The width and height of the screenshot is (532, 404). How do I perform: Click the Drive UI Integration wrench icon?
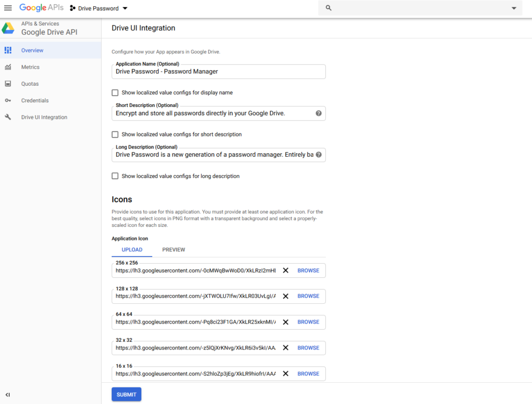pos(8,117)
